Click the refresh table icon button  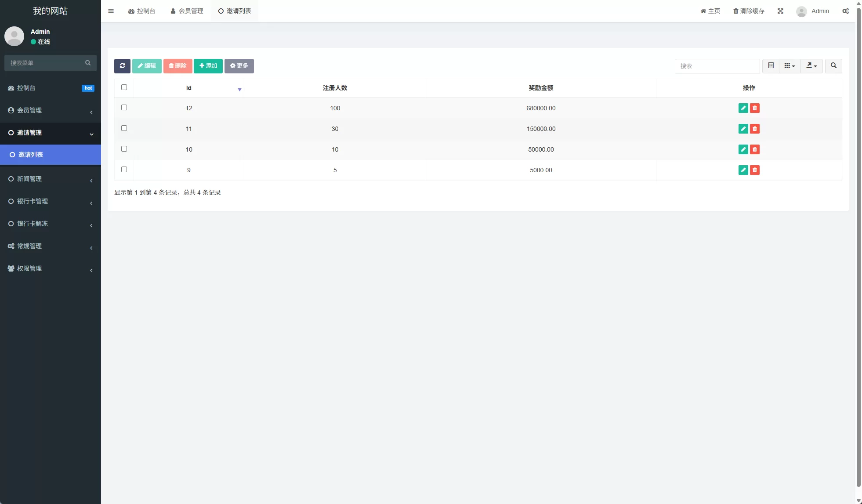122,66
